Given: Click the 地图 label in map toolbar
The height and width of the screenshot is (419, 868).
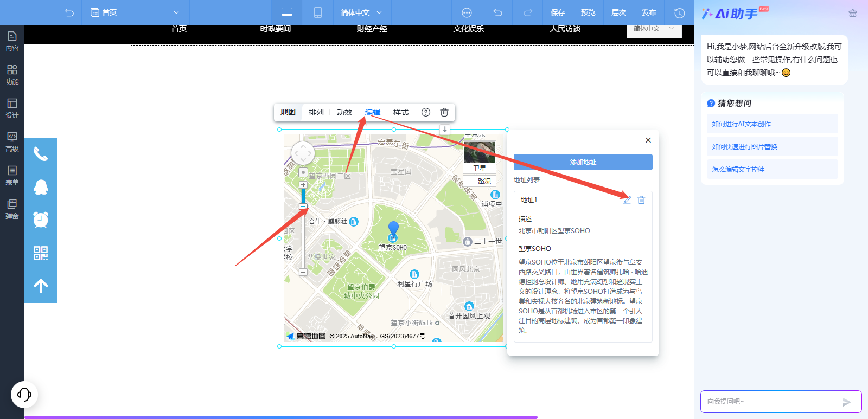Looking at the screenshot, I should pyautogui.click(x=288, y=112).
